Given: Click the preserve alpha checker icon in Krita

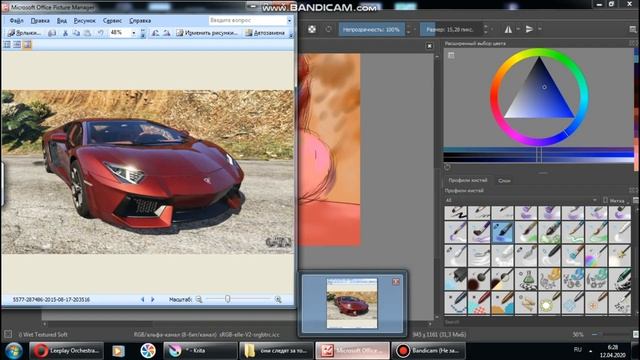Looking at the screenshot, I should click(x=312, y=29).
